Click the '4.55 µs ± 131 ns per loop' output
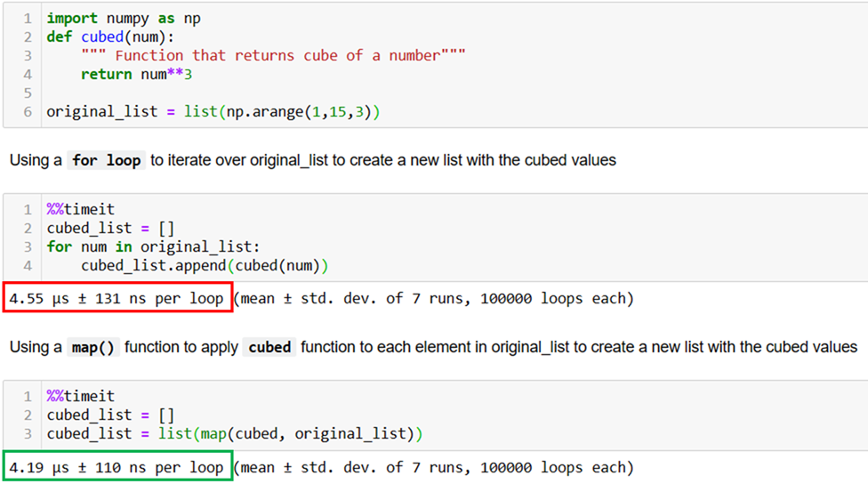868x484 pixels. pyautogui.click(x=117, y=298)
